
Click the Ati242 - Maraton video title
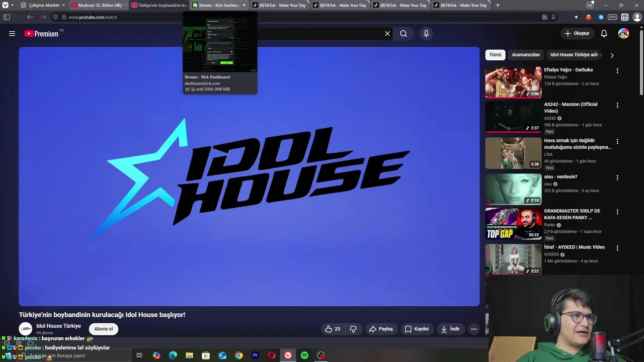pyautogui.click(x=571, y=108)
